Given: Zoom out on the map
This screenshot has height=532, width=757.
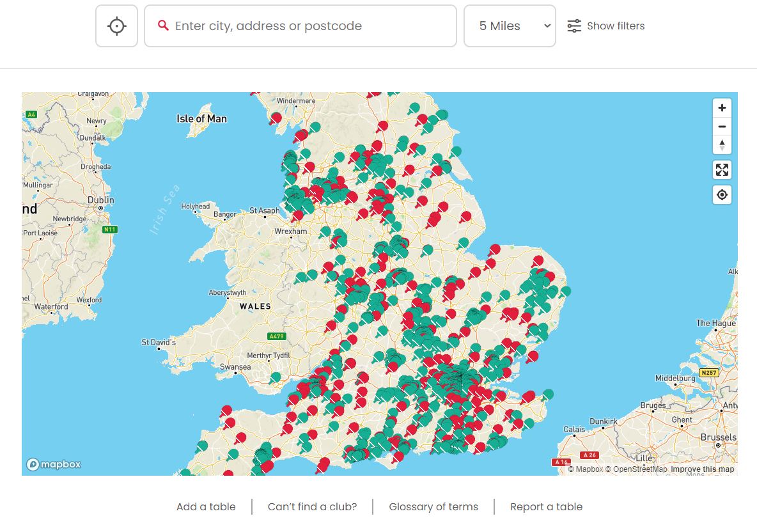Looking at the screenshot, I should click(722, 127).
